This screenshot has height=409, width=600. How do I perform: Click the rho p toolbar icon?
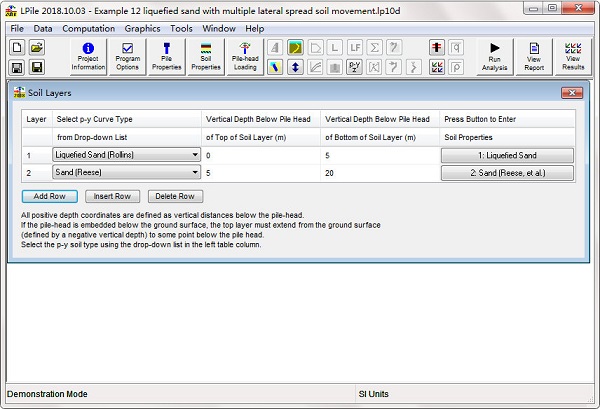coord(456,67)
